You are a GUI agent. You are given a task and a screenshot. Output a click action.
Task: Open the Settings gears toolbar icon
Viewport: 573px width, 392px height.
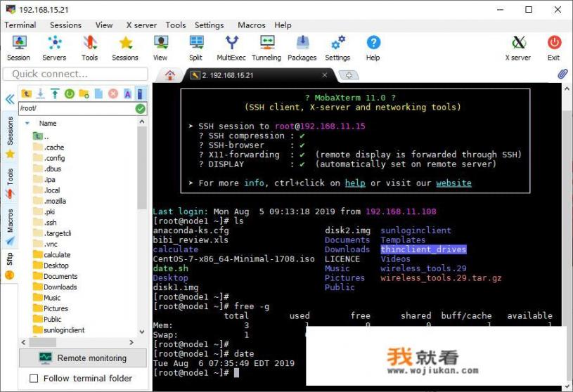337,48
